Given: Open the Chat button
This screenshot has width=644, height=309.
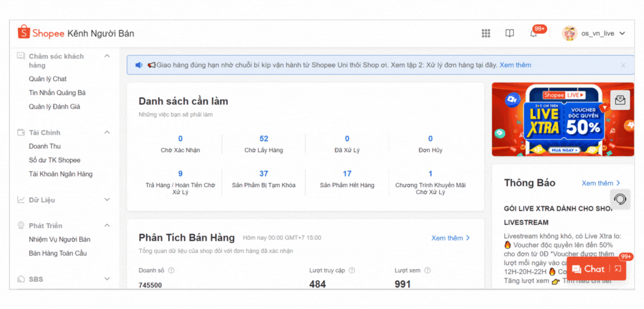Looking at the screenshot, I should coord(589,269).
